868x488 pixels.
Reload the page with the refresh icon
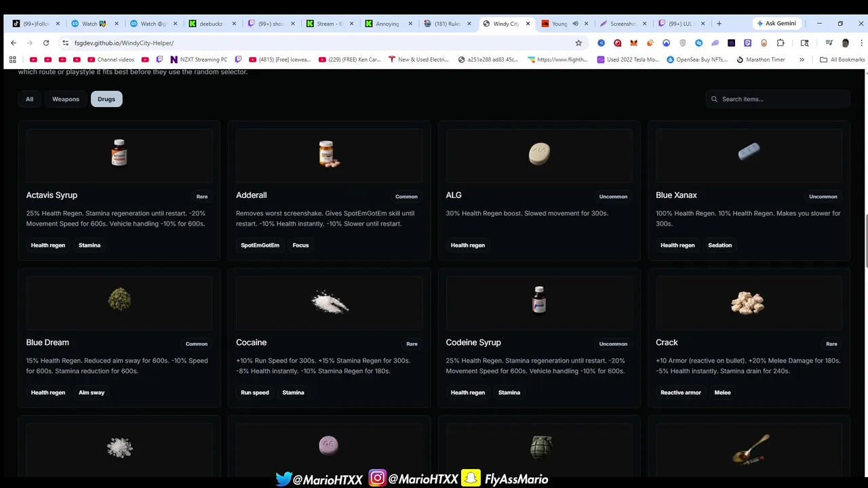click(46, 43)
